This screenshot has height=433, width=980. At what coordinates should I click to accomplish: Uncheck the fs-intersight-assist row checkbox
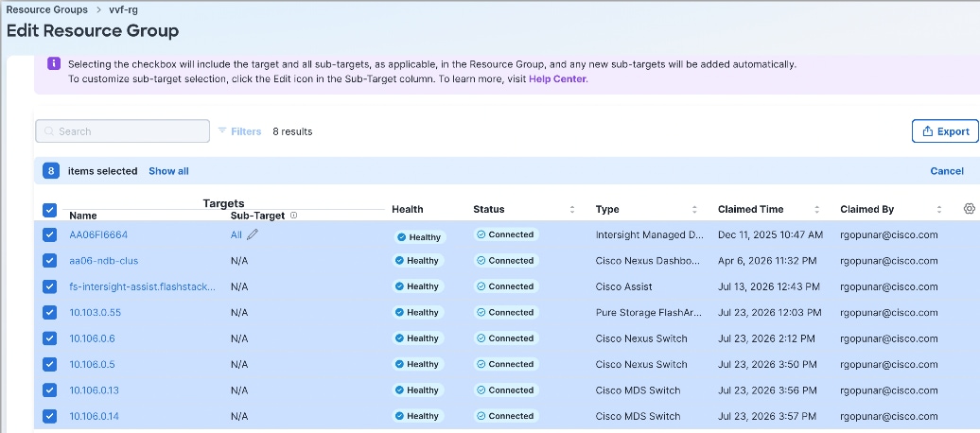49,286
